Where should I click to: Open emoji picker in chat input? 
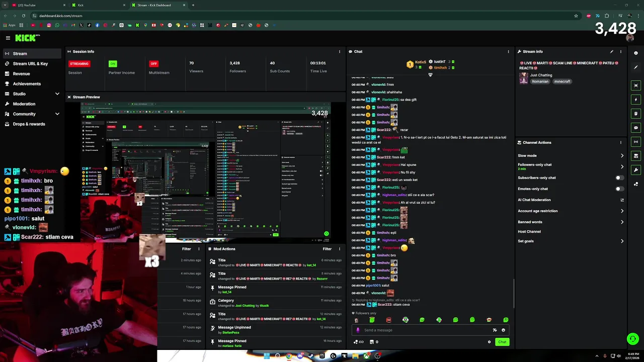tap(503, 330)
